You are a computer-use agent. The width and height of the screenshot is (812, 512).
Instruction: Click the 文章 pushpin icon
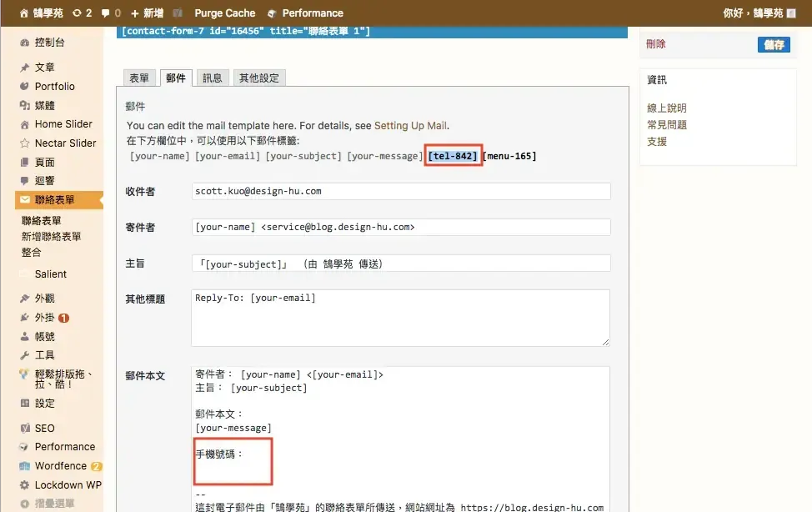tap(24, 68)
